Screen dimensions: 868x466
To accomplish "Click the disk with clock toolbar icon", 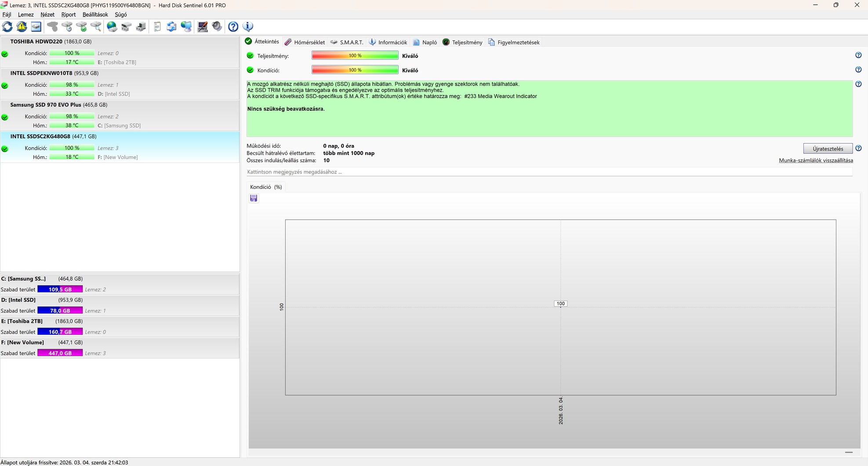I will click(x=67, y=27).
